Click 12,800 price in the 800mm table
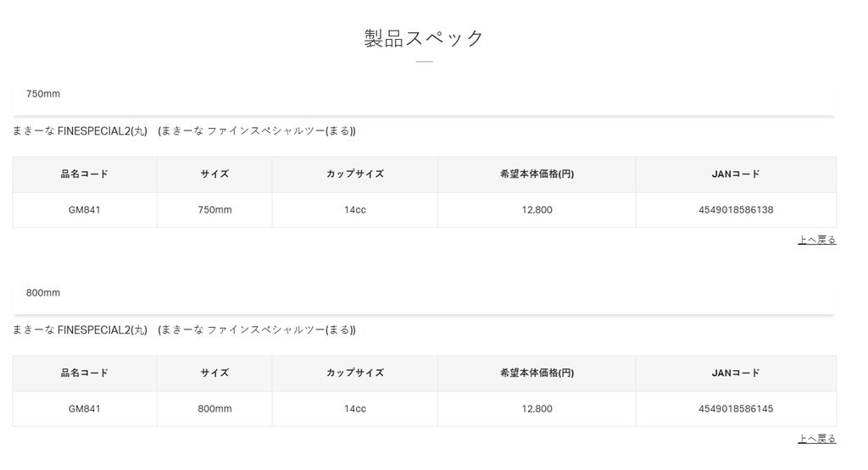The width and height of the screenshot is (868, 470). tap(537, 409)
